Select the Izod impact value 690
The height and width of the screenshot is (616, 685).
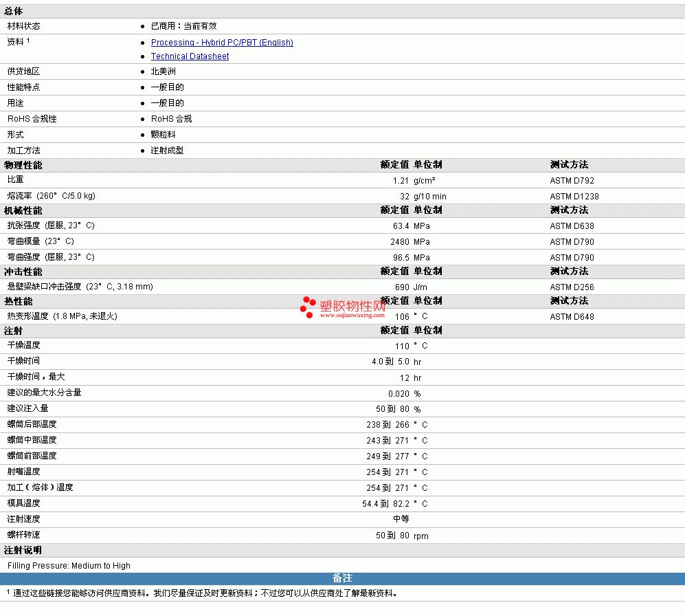[402, 287]
